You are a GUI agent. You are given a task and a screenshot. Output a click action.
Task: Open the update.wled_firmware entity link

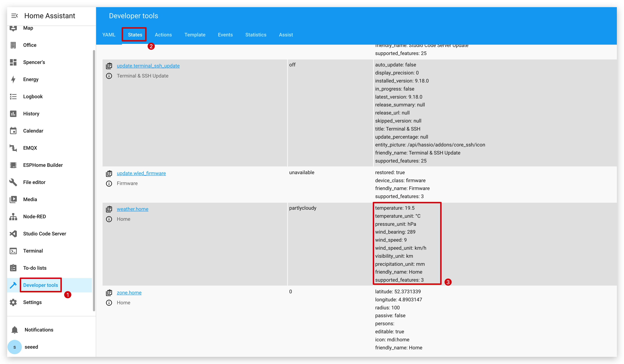tap(141, 173)
